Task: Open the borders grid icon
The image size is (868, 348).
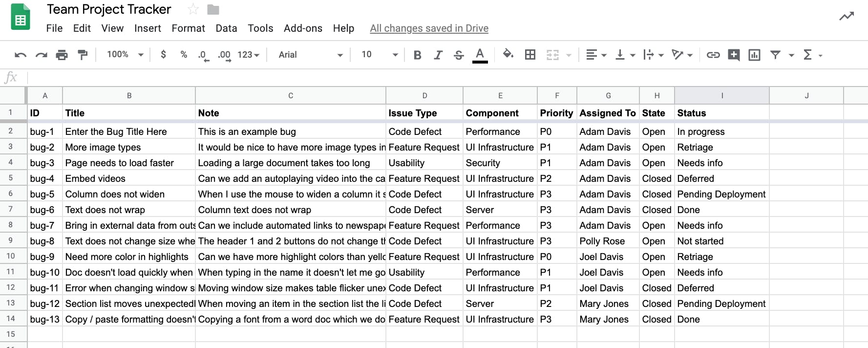Action: [530, 55]
